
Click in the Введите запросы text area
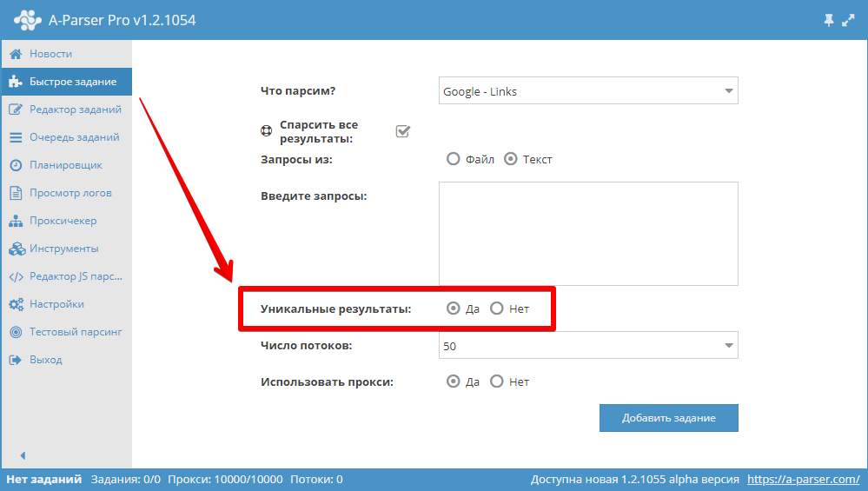[x=588, y=234]
